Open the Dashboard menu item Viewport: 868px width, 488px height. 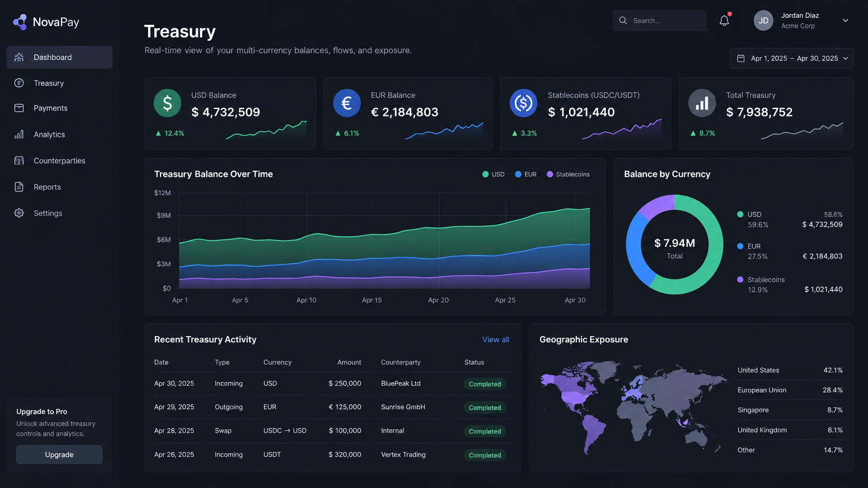pyautogui.click(x=59, y=57)
